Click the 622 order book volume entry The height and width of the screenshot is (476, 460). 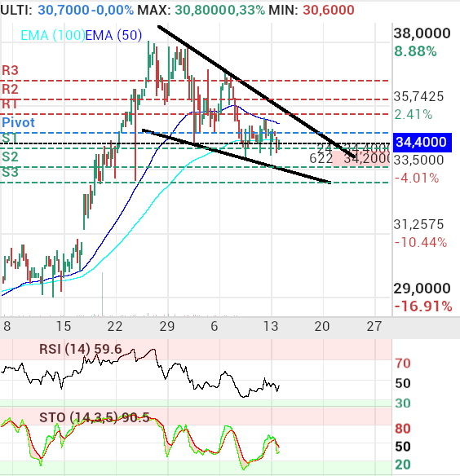pyautogui.click(x=321, y=158)
